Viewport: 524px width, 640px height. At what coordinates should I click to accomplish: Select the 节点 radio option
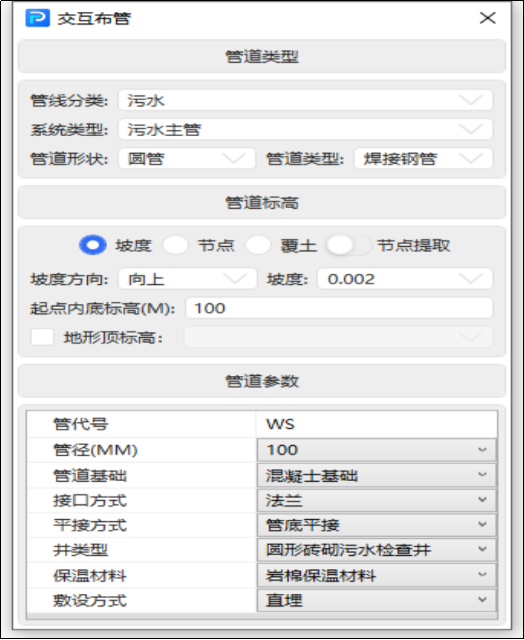pyautogui.click(x=175, y=245)
